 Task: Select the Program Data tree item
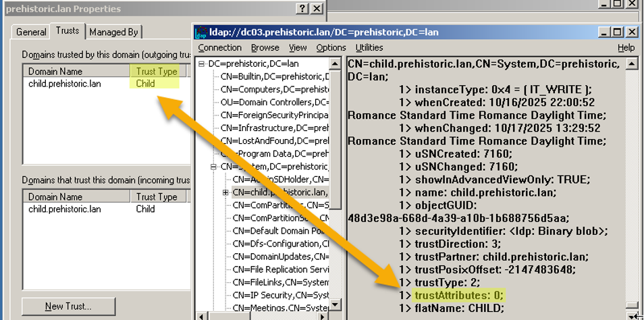275,154
